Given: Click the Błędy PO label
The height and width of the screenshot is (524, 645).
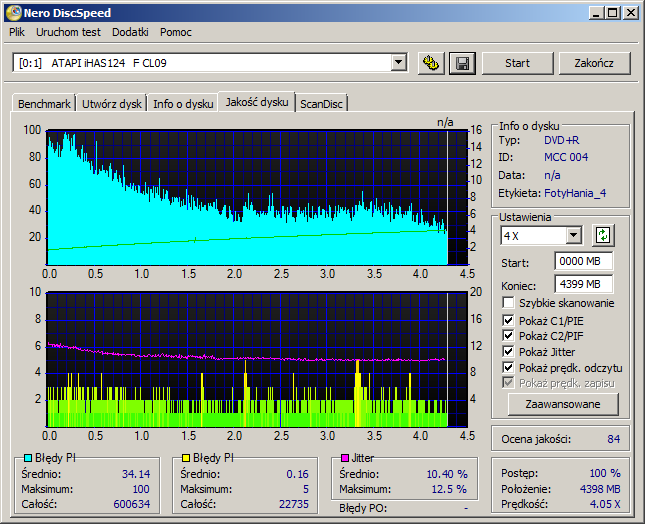Looking at the screenshot, I should 363,508.
